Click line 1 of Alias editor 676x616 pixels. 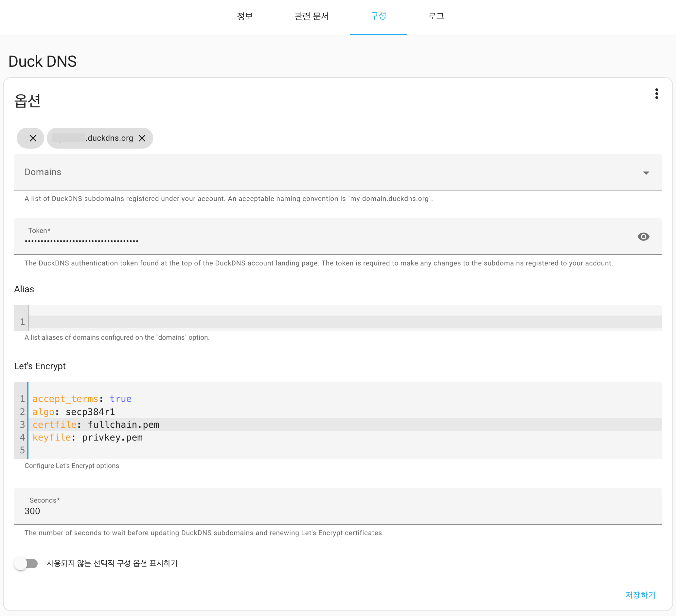click(302, 322)
